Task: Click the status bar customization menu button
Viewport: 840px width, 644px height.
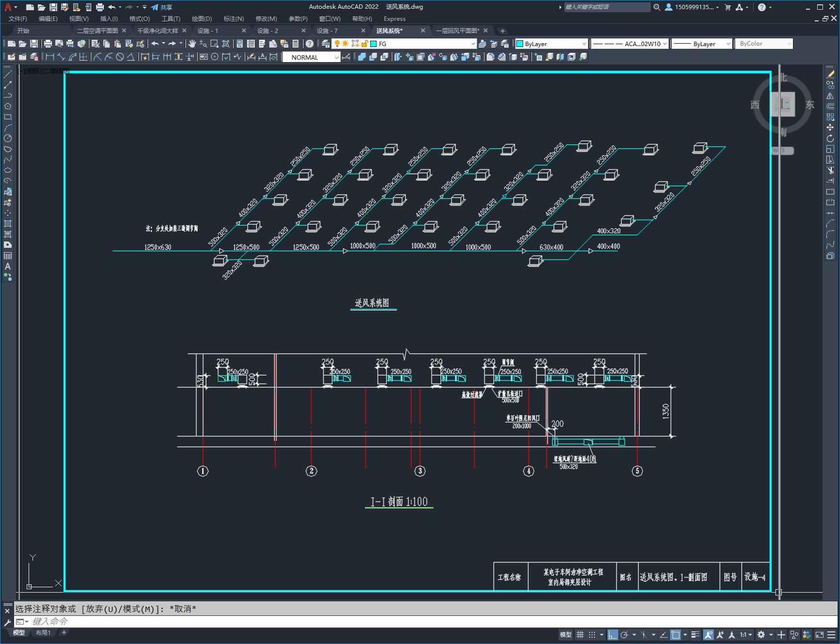Action: [832, 634]
